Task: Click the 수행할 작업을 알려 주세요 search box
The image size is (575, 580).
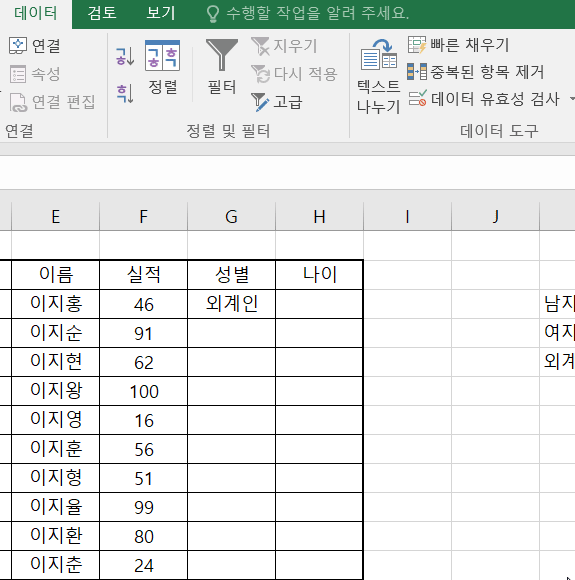Action: pos(317,14)
